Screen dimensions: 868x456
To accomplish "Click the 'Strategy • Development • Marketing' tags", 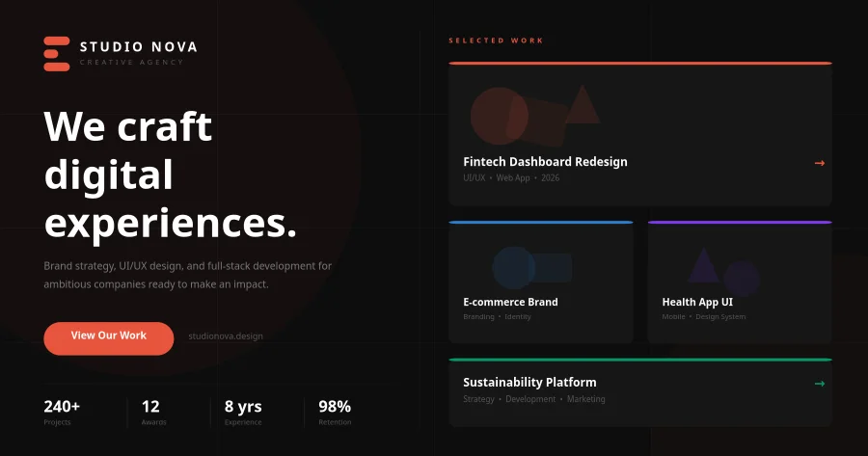I will (534, 399).
